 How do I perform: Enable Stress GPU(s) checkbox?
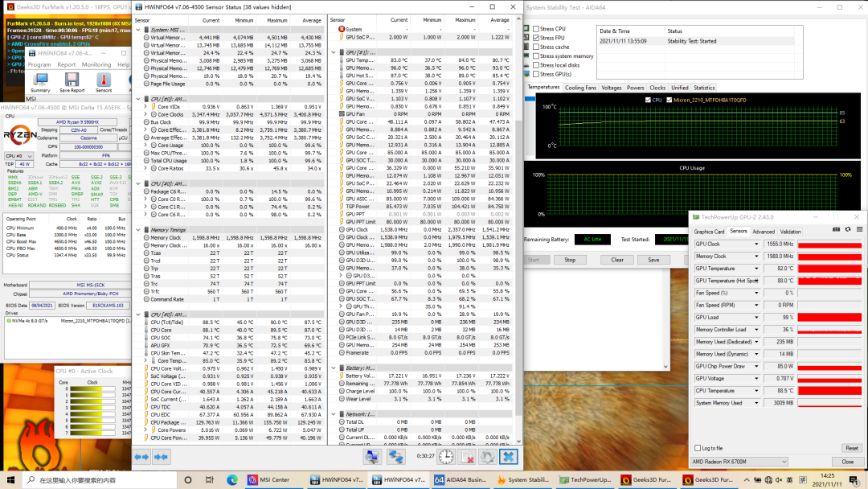(x=536, y=74)
